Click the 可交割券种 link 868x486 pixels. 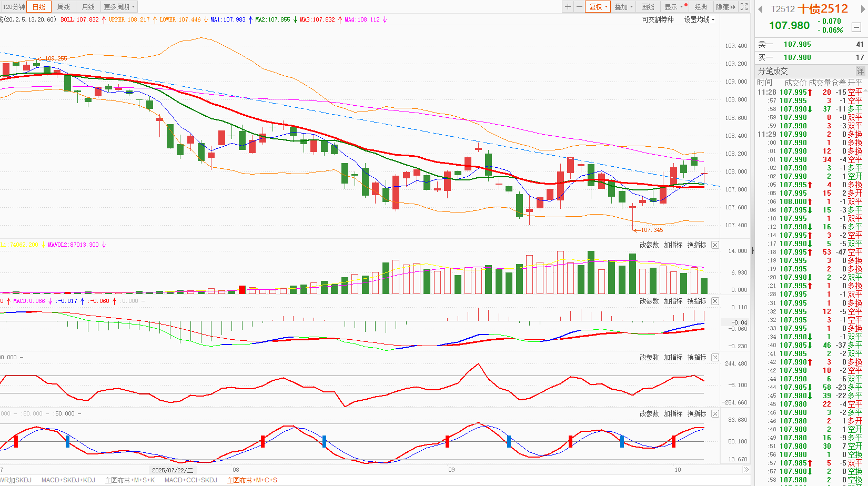658,19
